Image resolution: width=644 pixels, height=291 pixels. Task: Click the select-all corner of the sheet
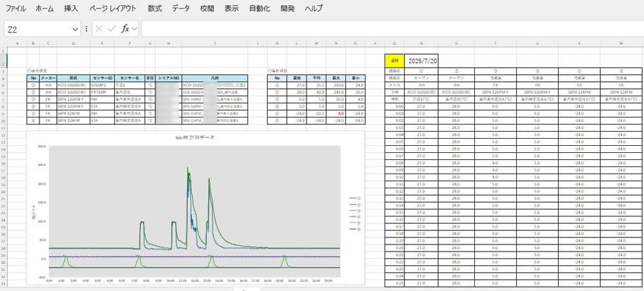[x=4, y=43]
